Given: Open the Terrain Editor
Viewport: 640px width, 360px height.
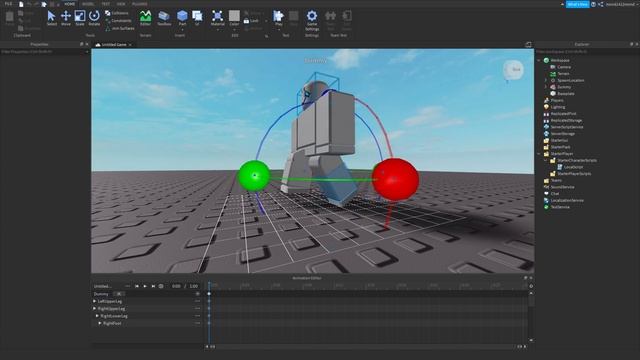Looking at the screenshot, I should coord(145,18).
